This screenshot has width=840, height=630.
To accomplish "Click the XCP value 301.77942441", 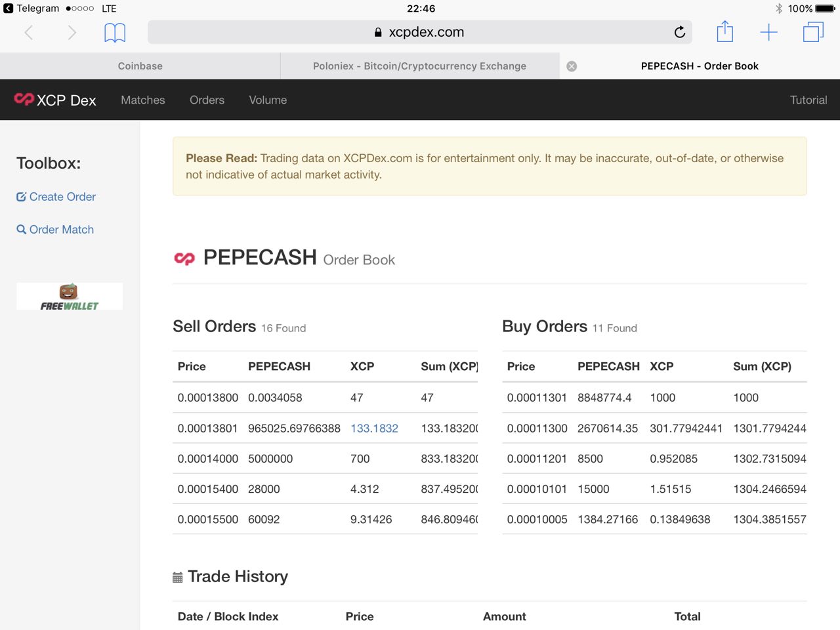I will 686,428.
